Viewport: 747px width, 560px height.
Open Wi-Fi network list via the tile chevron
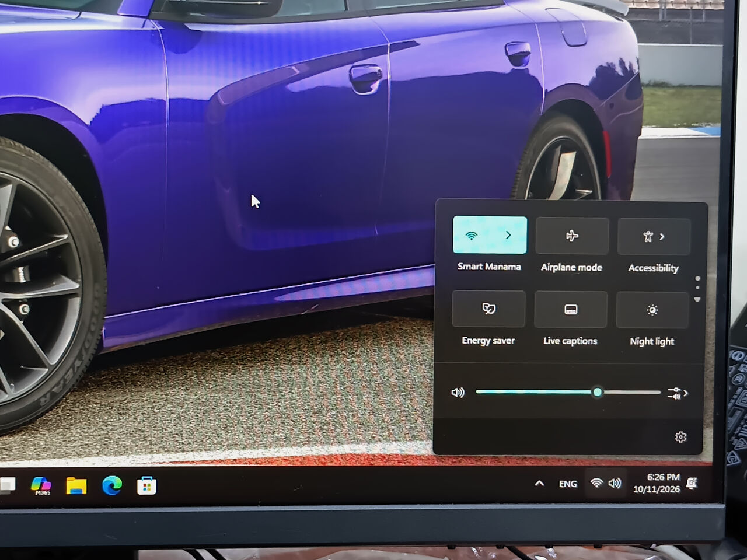tap(508, 235)
